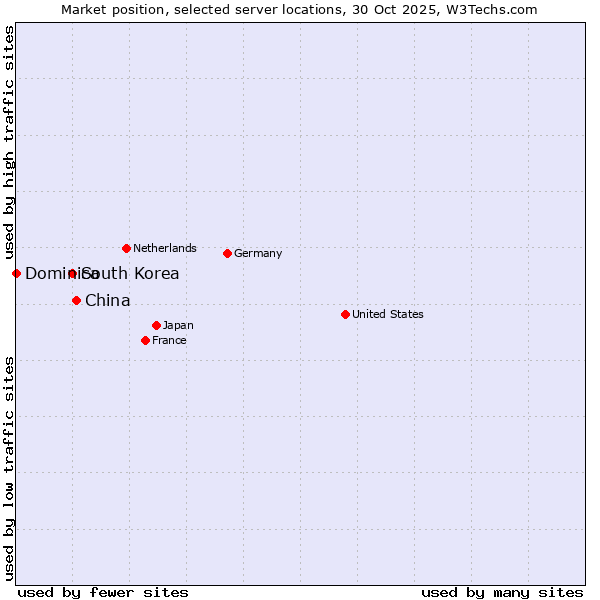Click the red Japan data point marker

tap(156, 325)
